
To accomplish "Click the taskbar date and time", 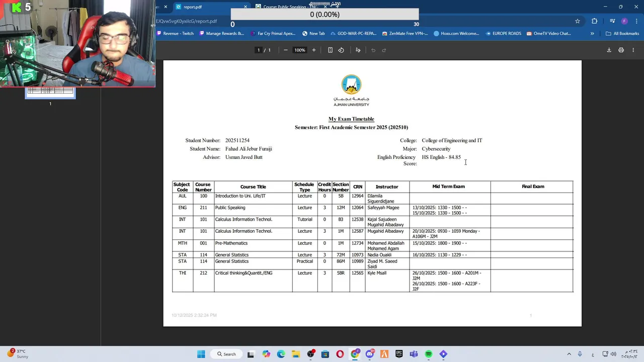I will click(630, 354).
